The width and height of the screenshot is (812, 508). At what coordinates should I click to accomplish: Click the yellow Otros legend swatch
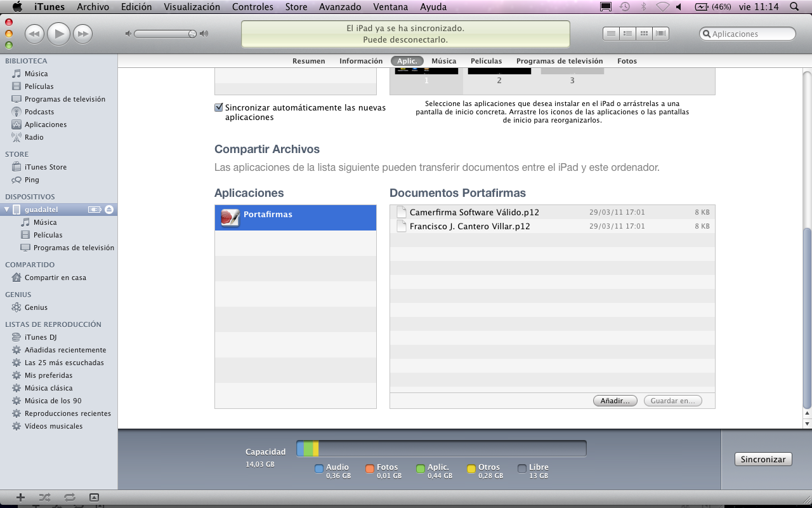471,469
